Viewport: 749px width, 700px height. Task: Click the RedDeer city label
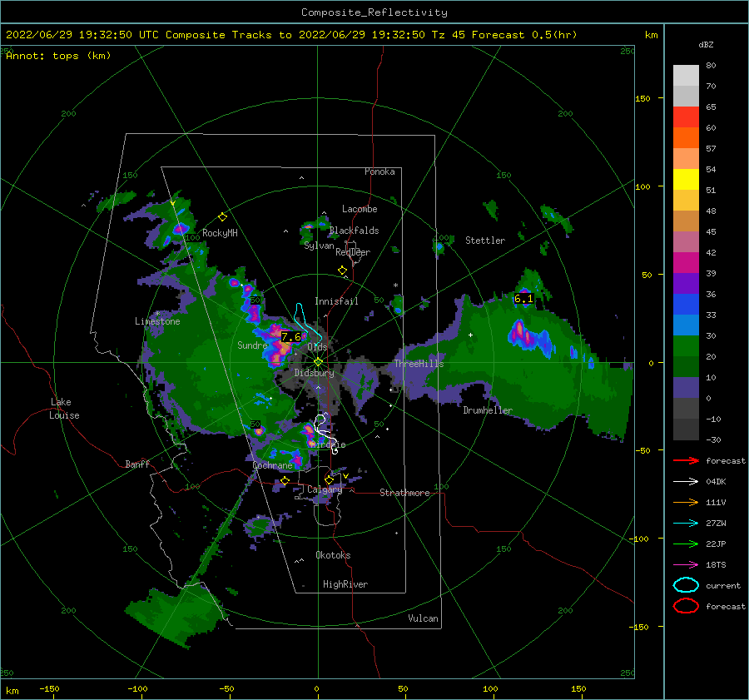click(x=353, y=252)
